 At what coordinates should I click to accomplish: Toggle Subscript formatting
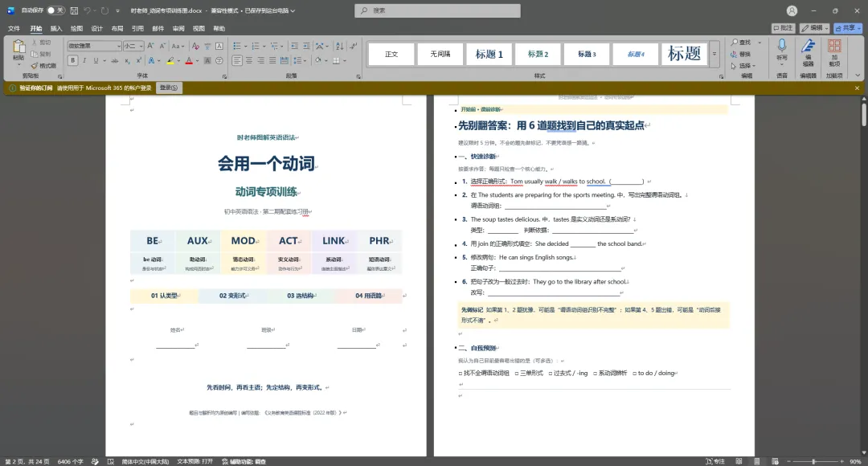pos(127,60)
